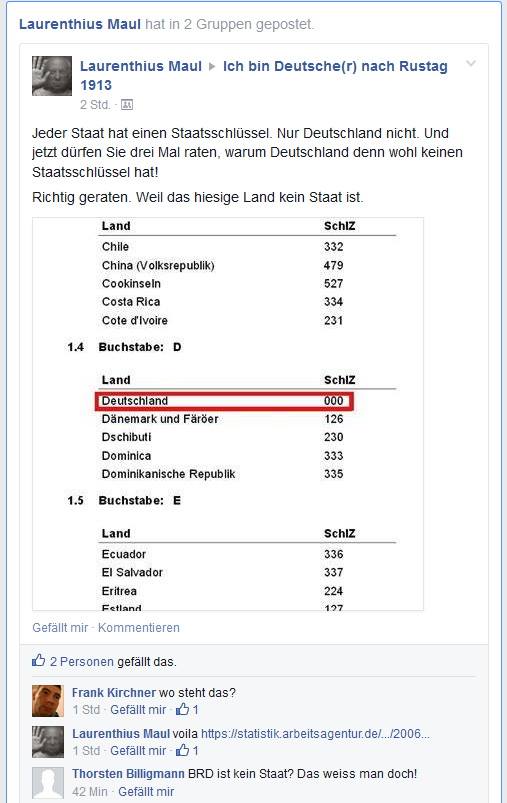Image resolution: width=507 pixels, height=803 pixels.
Task: Click Kommentieren under the post
Action: pos(139,627)
